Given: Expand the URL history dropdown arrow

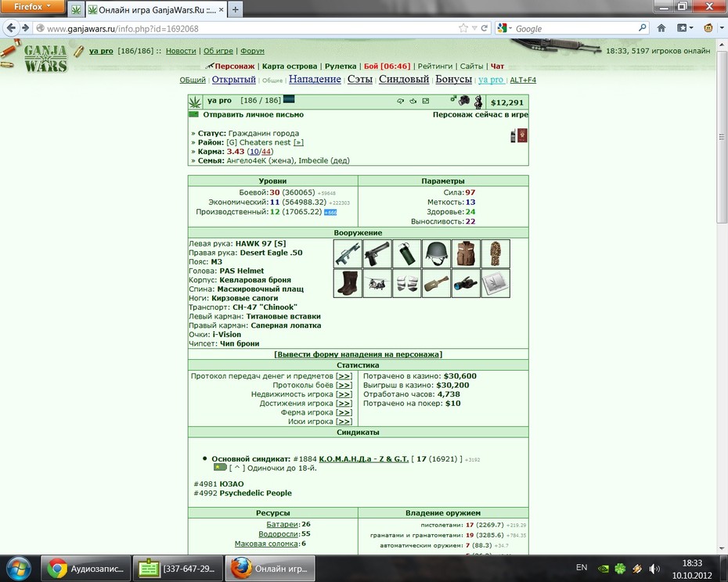Looking at the screenshot, I should tap(474, 28).
